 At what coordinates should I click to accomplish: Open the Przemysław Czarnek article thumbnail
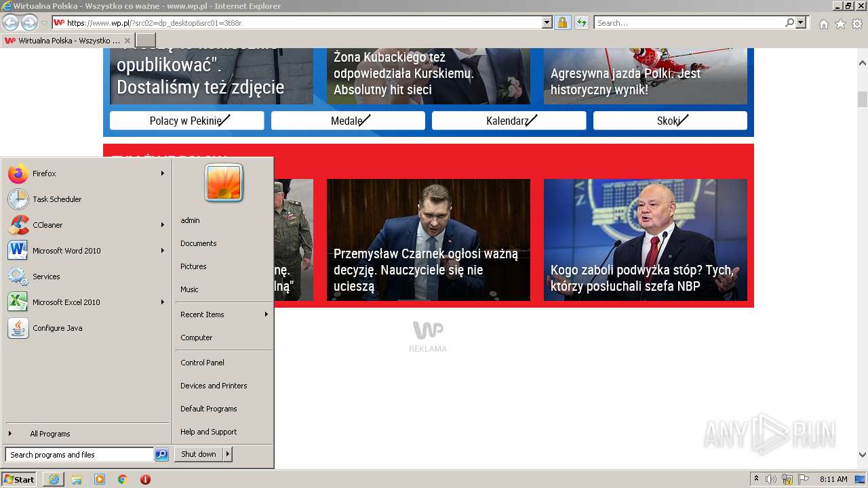429,240
